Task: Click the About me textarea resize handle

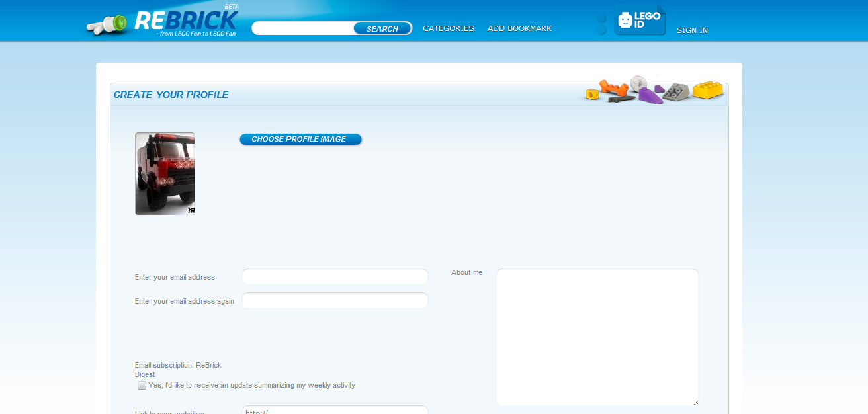Action: pyautogui.click(x=695, y=403)
